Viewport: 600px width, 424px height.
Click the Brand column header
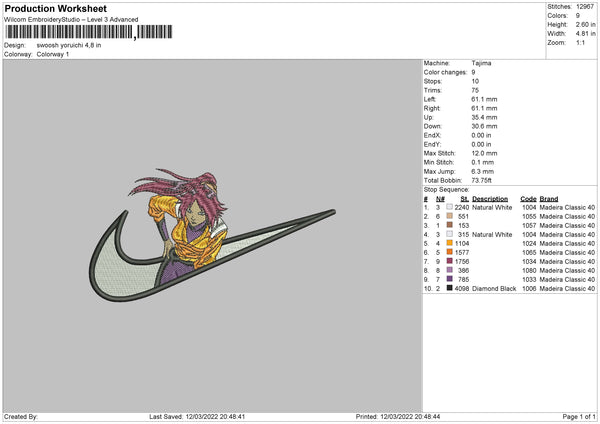pyautogui.click(x=549, y=199)
